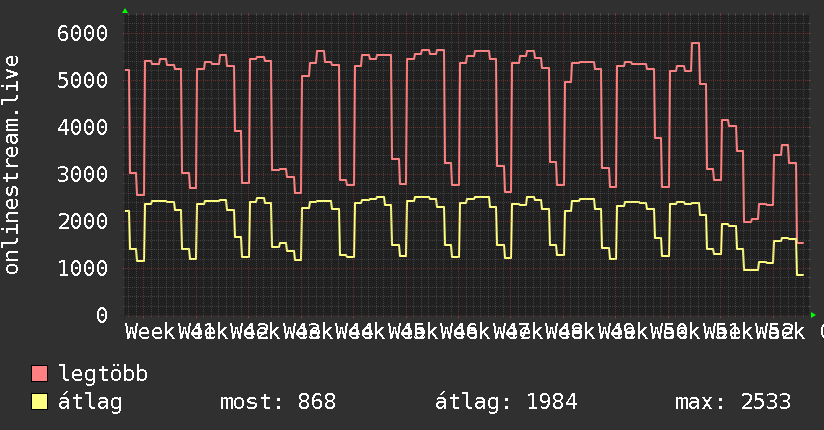The width and height of the screenshot is (824, 430).
Task: Click the 2000 y-axis label
Action: point(83,221)
